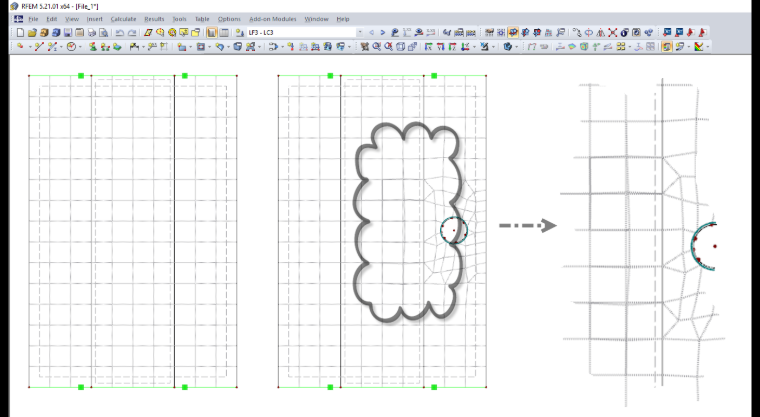
Task: Set view in Z direction icon
Action: pyautogui.click(x=453, y=47)
